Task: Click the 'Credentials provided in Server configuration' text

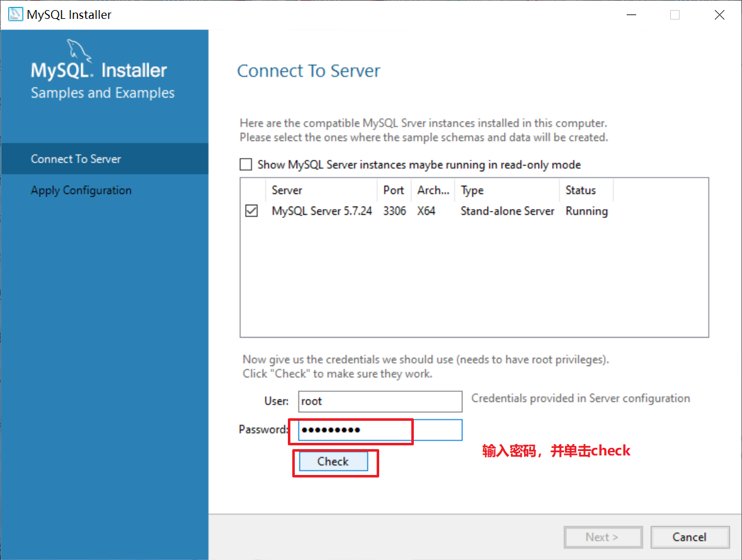Action: pos(581,399)
